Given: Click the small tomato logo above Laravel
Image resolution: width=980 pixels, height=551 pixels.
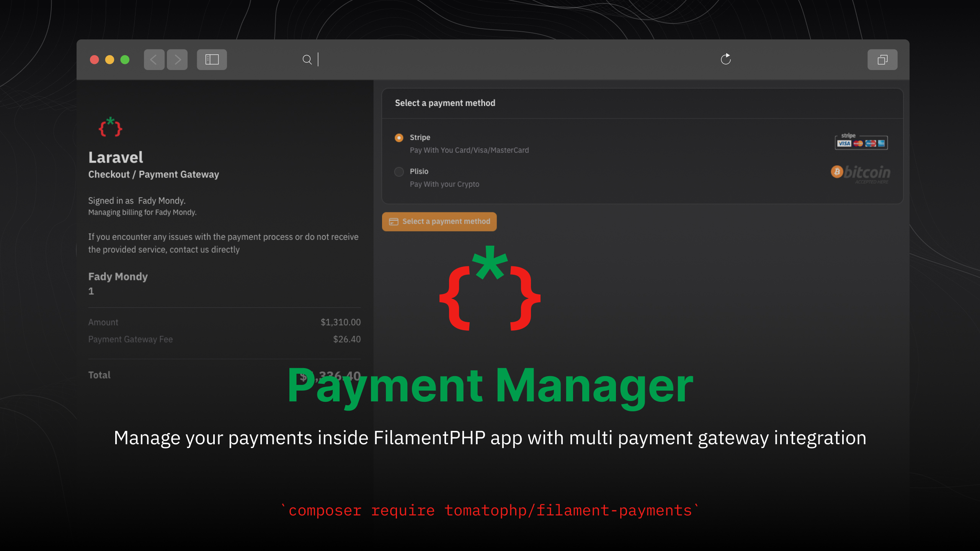Looking at the screenshot, I should click(110, 127).
